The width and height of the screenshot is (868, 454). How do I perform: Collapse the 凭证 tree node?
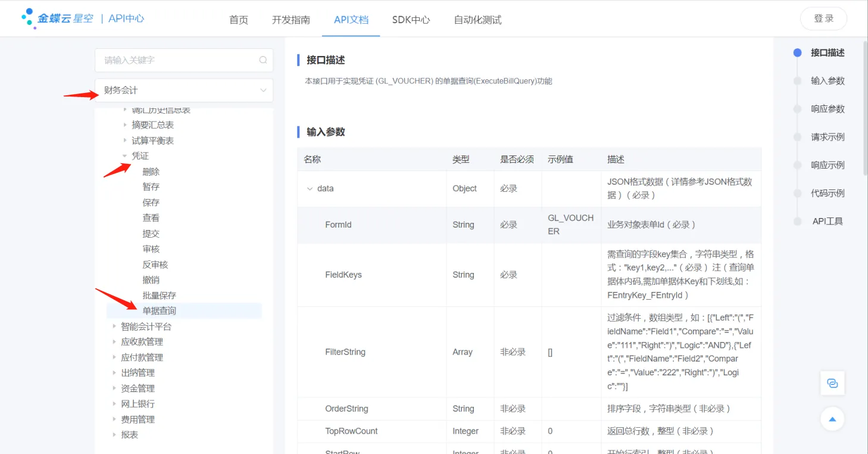pyautogui.click(x=125, y=156)
